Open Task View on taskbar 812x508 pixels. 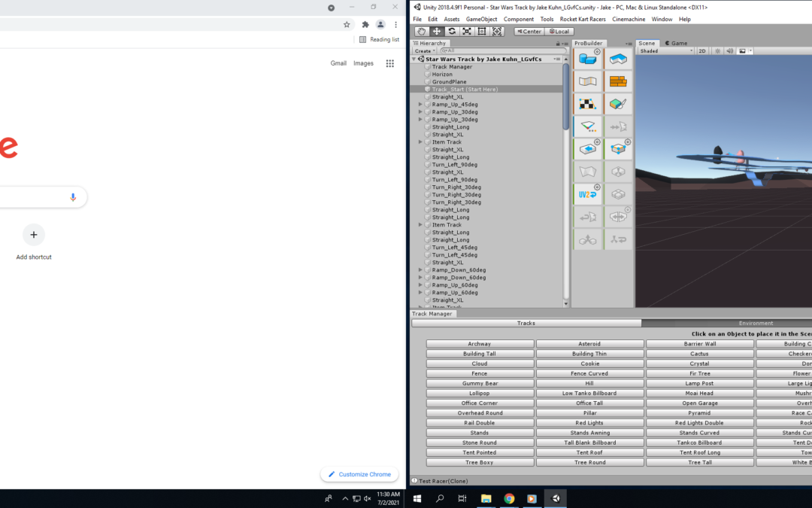coord(462,498)
